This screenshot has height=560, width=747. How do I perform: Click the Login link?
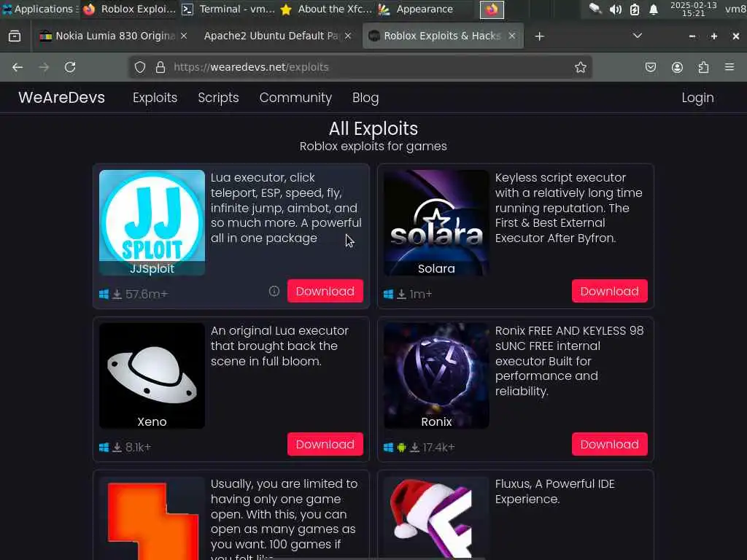pos(697,98)
